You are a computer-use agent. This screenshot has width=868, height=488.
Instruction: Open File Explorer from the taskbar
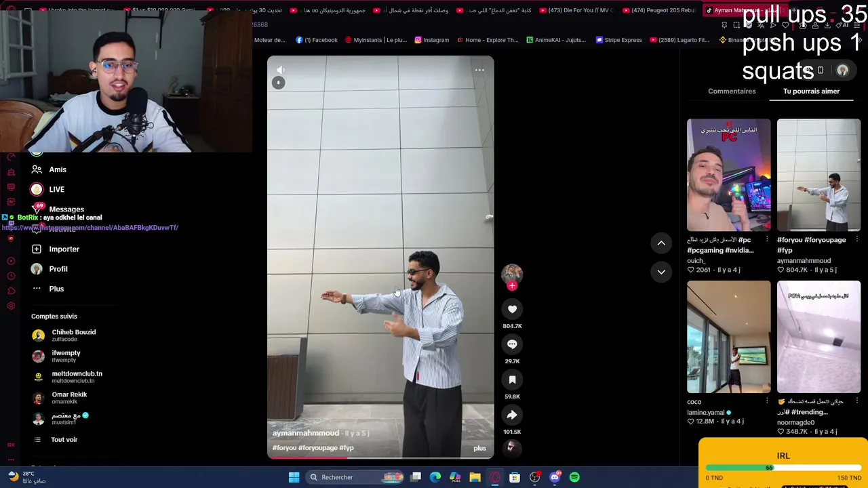point(475,477)
